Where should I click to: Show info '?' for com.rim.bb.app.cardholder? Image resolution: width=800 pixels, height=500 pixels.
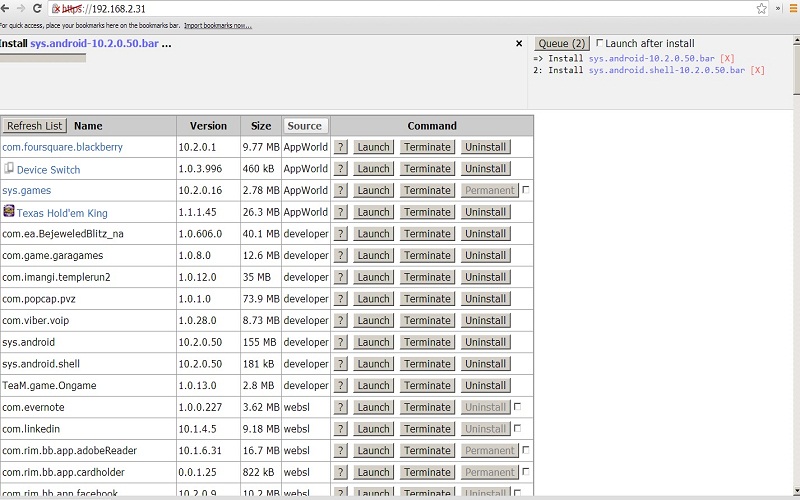tap(340, 472)
